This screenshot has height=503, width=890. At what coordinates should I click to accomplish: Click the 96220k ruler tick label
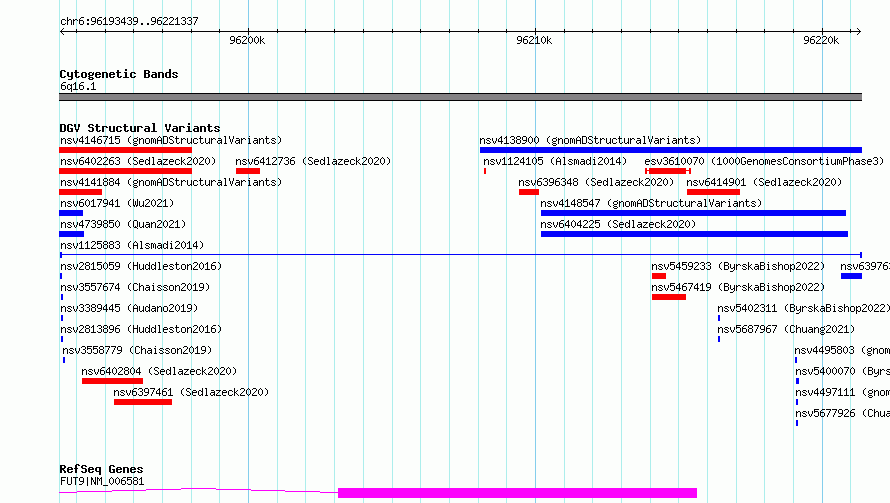[821, 40]
